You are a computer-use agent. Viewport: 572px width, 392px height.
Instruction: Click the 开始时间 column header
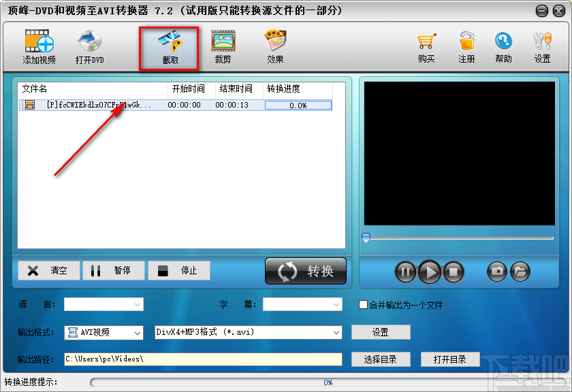point(188,88)
